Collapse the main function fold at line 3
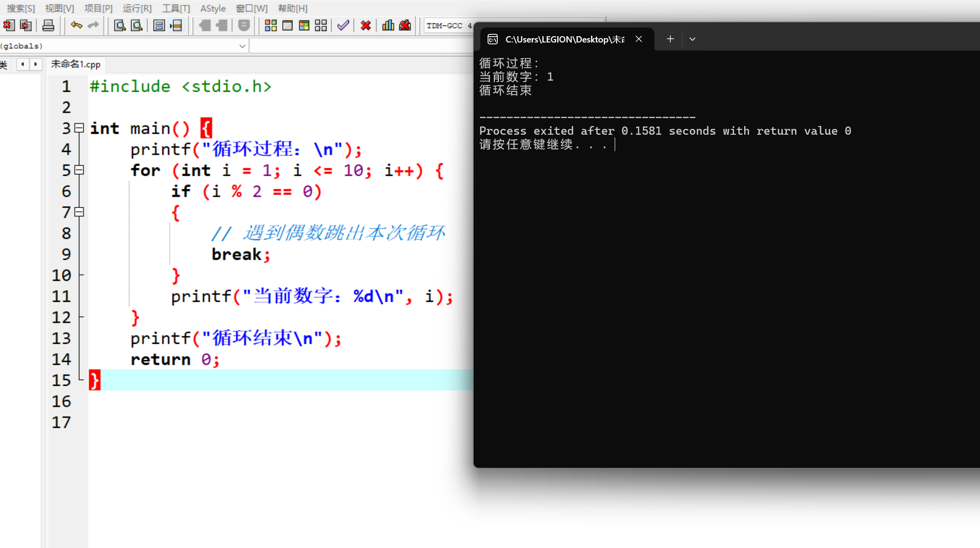The image size is (980, 548). point(79,128)
